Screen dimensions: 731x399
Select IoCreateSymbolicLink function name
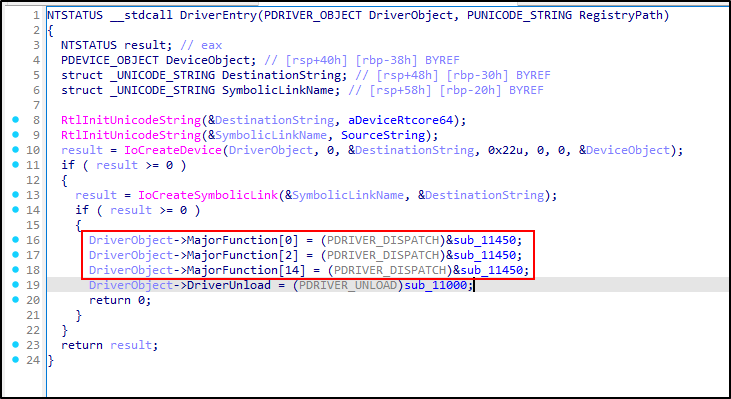click(208, 195)
